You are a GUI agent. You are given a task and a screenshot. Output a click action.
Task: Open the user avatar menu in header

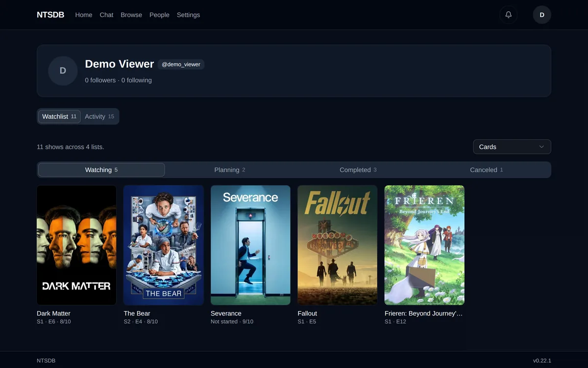click(x=542, y=15)
